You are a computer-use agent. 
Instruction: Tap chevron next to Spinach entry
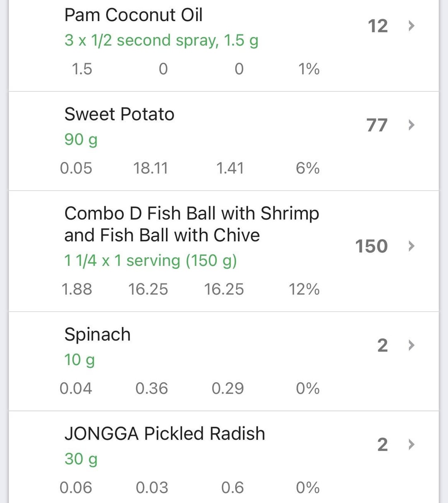(411, 345)
